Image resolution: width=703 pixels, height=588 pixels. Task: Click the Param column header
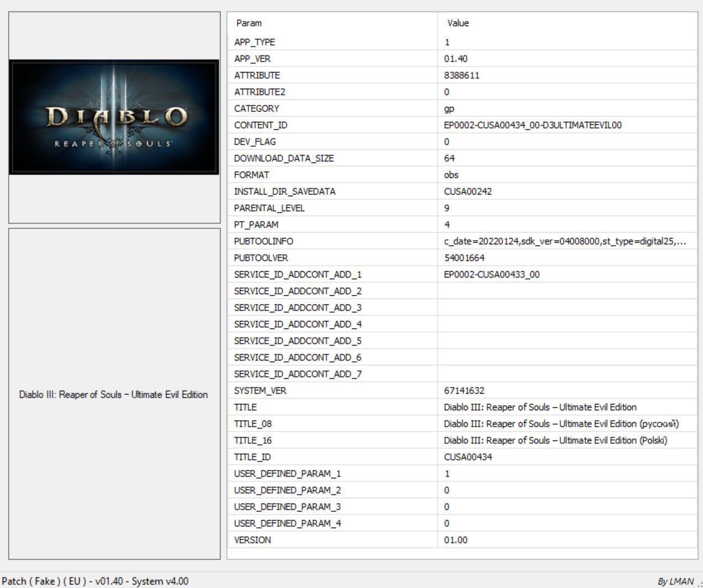pyautogui.click(x=249, y=23)
